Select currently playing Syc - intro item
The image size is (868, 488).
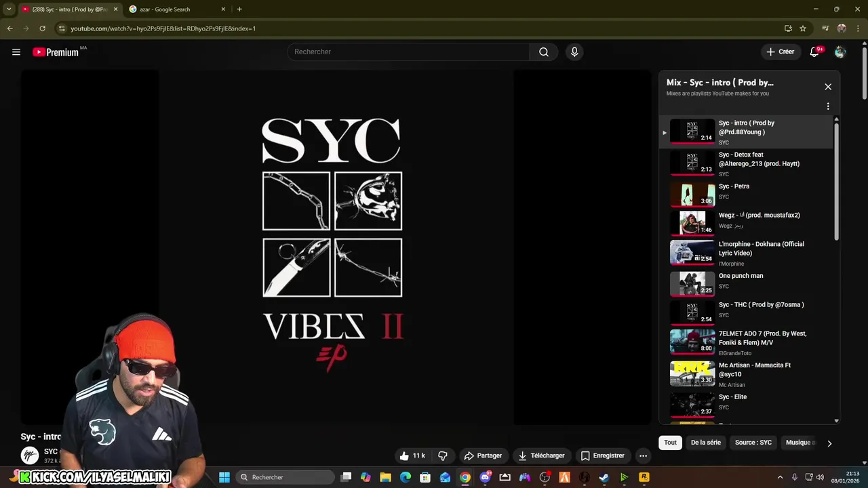746,132
